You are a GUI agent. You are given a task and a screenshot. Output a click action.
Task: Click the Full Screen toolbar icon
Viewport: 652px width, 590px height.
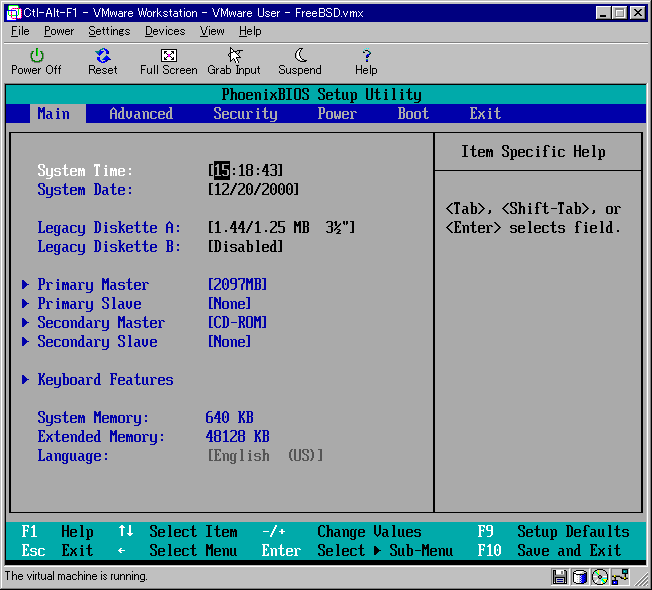(x=168, y=55)
